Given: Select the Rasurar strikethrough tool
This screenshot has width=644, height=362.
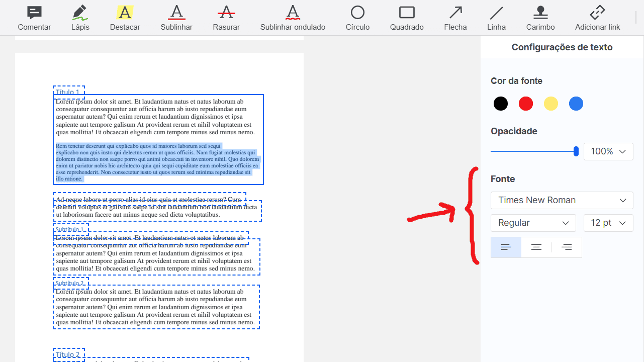Looking at the screenshot, I should tap(226, 18).
